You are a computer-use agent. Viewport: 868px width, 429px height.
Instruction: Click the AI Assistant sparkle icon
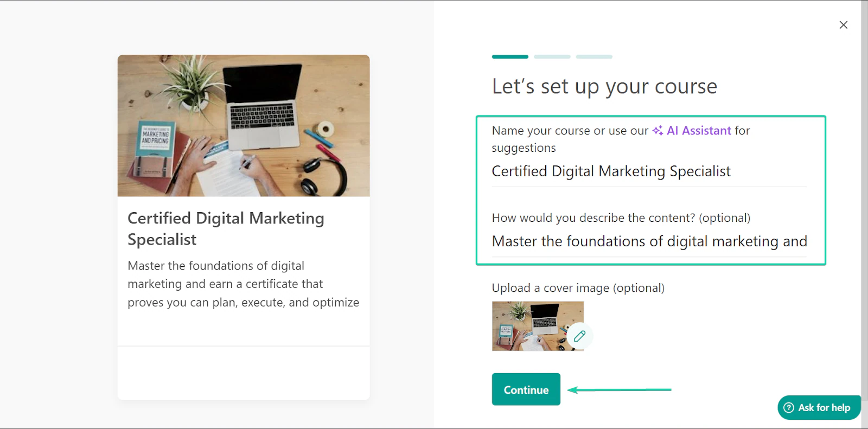click(x=658, y=131)
